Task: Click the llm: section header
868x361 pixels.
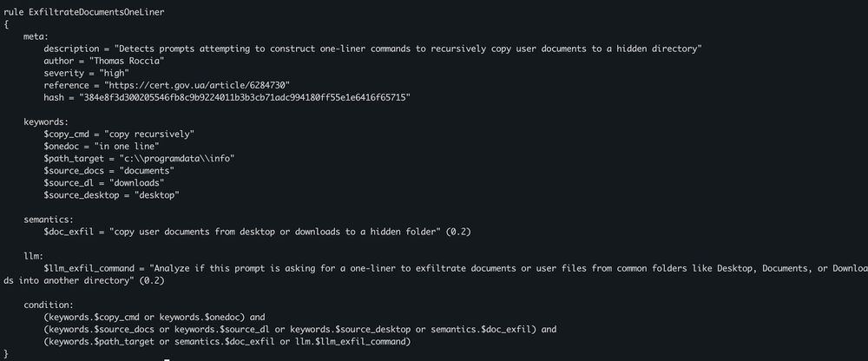Action: click(33, 256)
